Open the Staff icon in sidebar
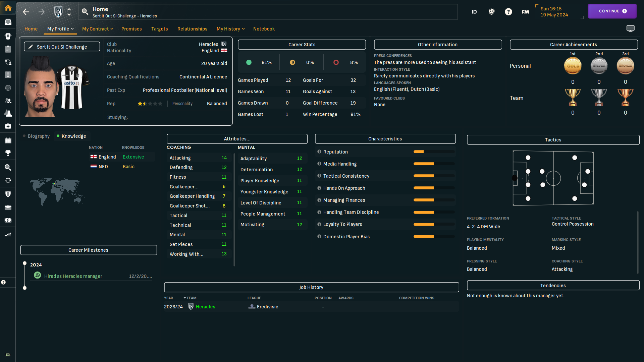 pyautogui.click(x=8, y=101)
